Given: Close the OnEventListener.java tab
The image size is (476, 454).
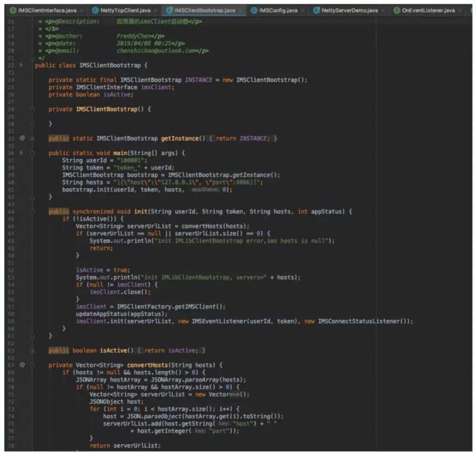Looking at the screenshot, I should [x=460, y=10].
